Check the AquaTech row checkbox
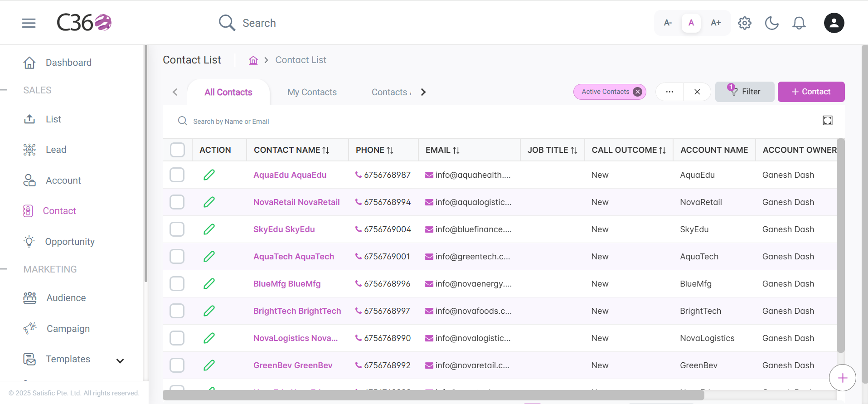Screen dimensions: 868x404 177,257
